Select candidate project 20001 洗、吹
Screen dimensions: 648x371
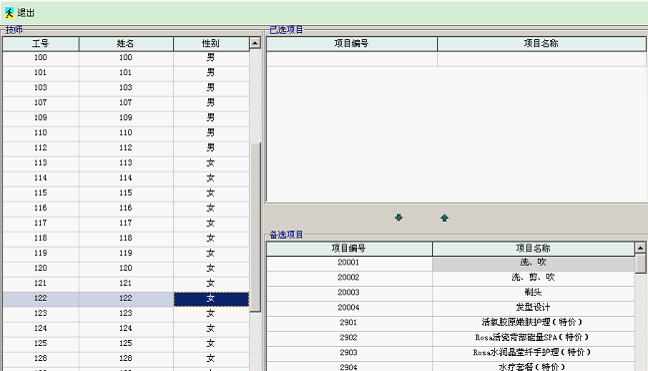[450, 263]
